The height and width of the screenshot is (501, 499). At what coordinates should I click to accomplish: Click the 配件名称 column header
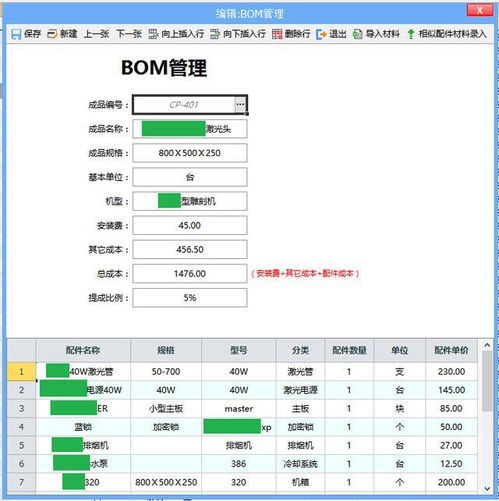click(83, 350)
